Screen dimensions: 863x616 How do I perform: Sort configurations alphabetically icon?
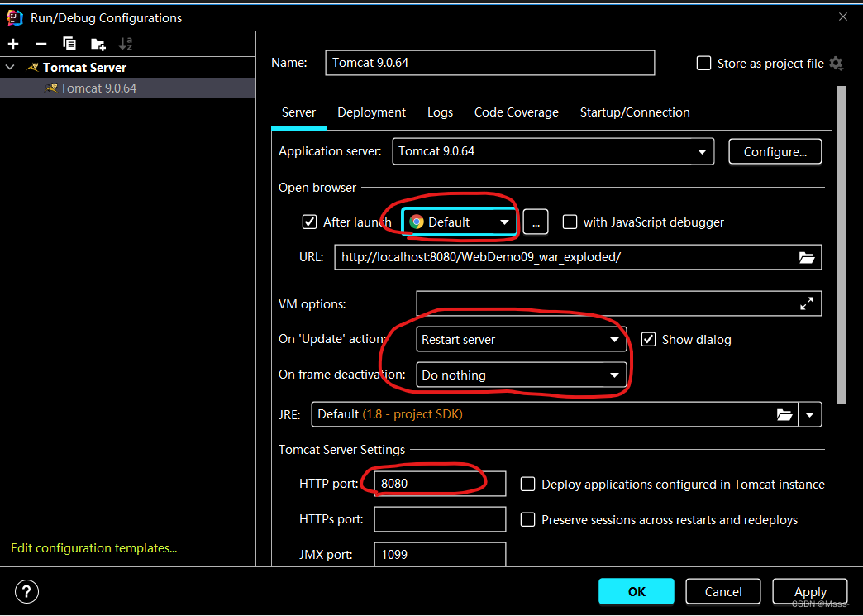[126, 44]
